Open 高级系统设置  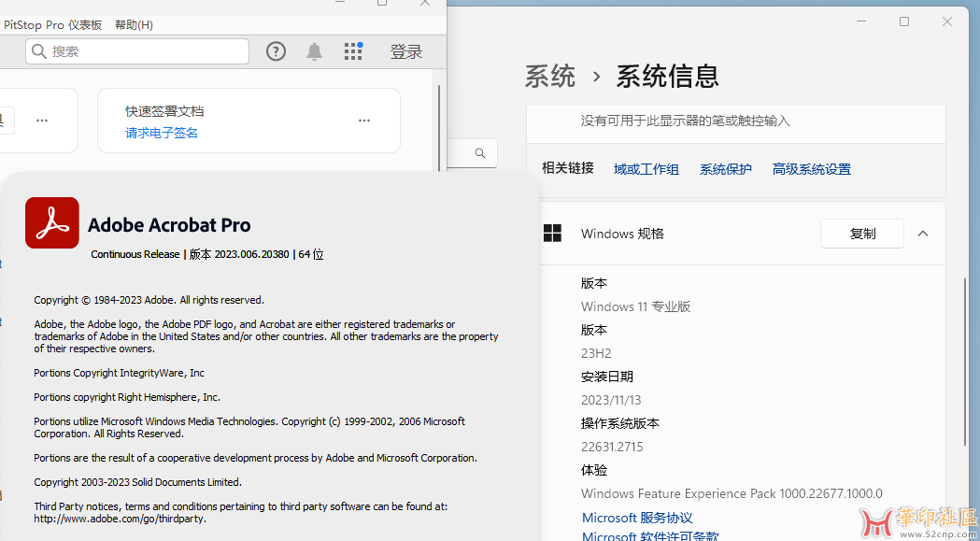811,169
